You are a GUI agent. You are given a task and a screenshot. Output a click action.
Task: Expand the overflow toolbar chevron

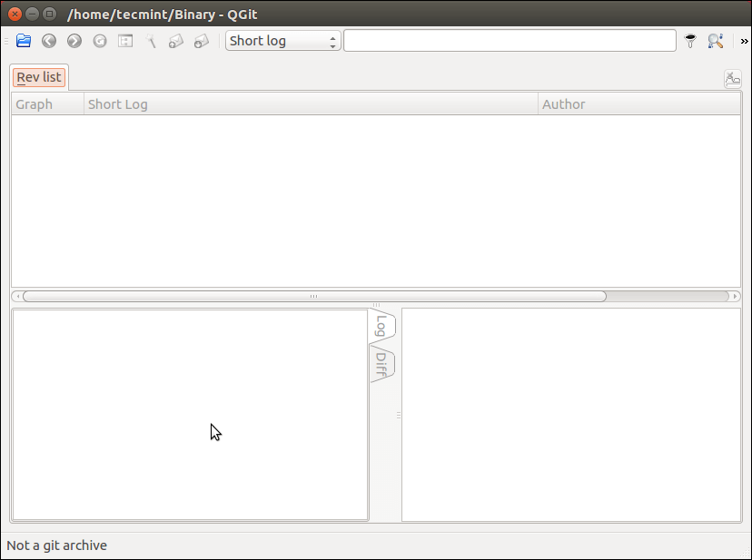click(x=744, y=40)
